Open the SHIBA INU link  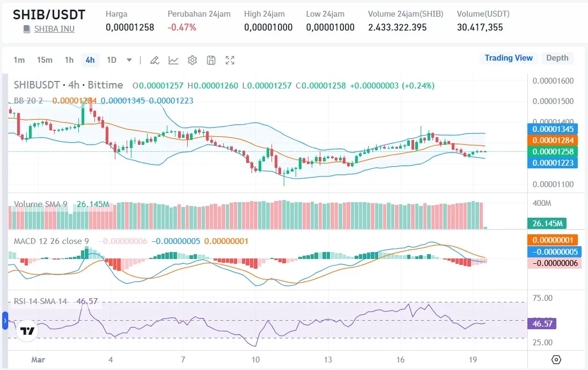[54, 29]
